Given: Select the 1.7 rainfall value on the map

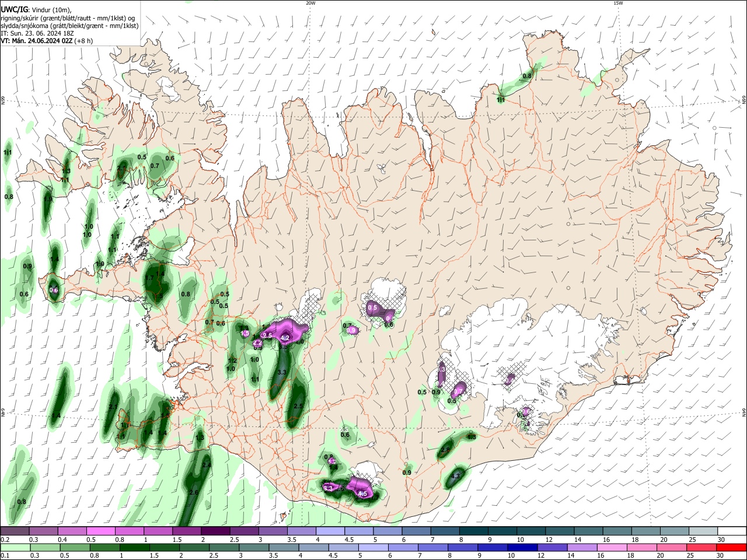Looking at the screenshot, I should point(149,278).
